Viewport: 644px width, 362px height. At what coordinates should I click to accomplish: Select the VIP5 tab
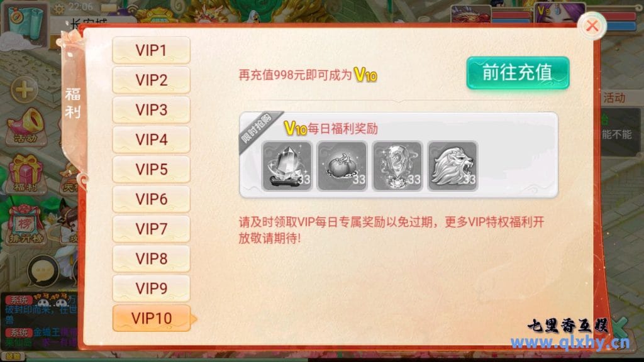[151, 169]
